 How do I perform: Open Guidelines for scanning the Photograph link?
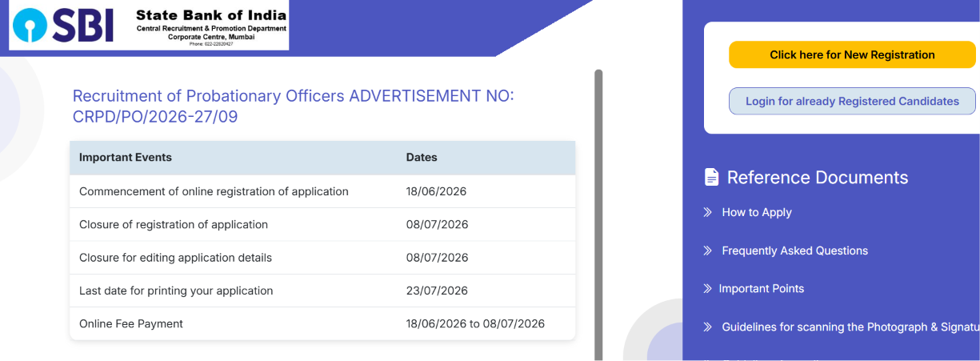(x=850, y=327)
